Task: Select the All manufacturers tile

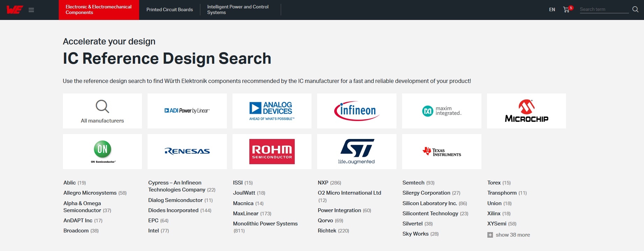Action: pos(102,111)
